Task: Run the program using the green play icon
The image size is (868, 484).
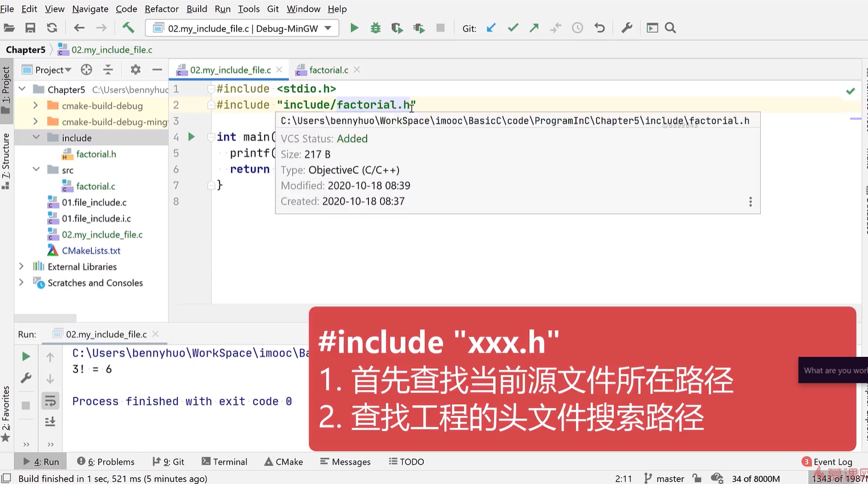Action: point(354,28)
